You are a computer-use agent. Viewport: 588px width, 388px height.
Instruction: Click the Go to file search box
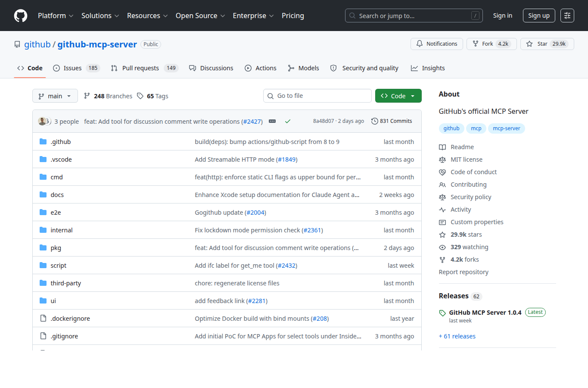pyautogui.click(x=317, y=96)
